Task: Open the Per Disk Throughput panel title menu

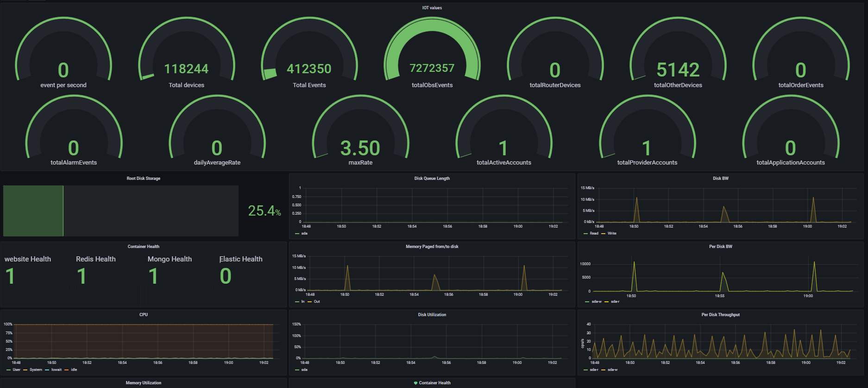Action: [720, 315]
